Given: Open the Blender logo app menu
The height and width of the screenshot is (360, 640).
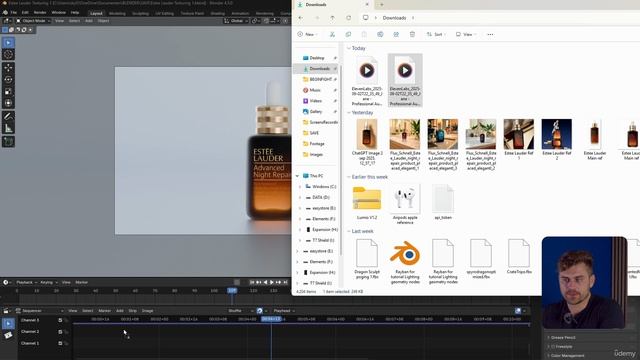Looking at the screenshot, I should pyautogui.click(x=5, y=13).
